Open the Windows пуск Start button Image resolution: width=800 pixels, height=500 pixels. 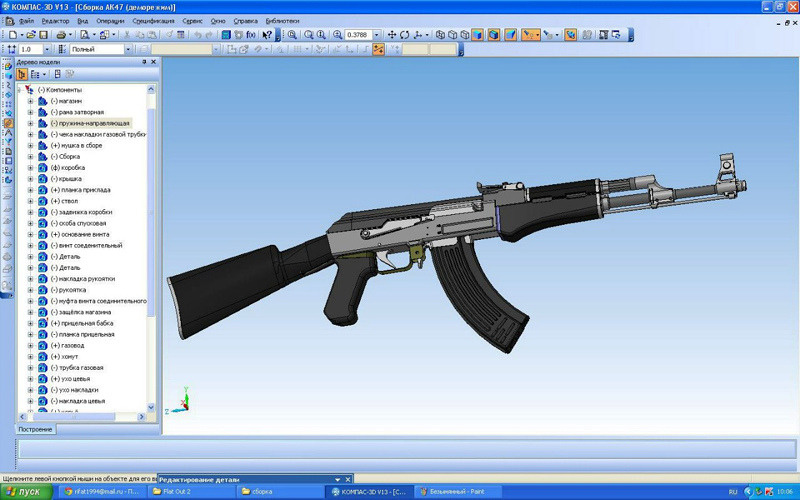[26, 492]
